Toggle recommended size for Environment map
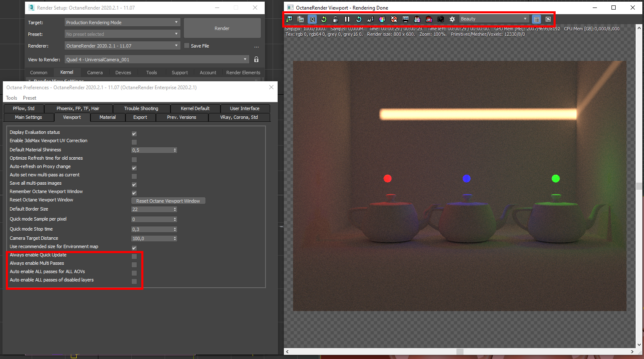 [134, 248]
